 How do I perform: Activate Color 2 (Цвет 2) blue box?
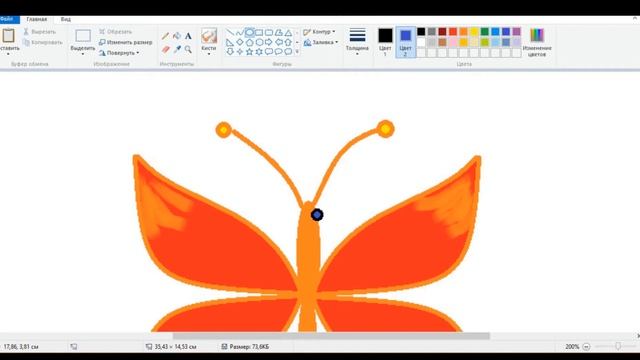[x=405, y=36]
